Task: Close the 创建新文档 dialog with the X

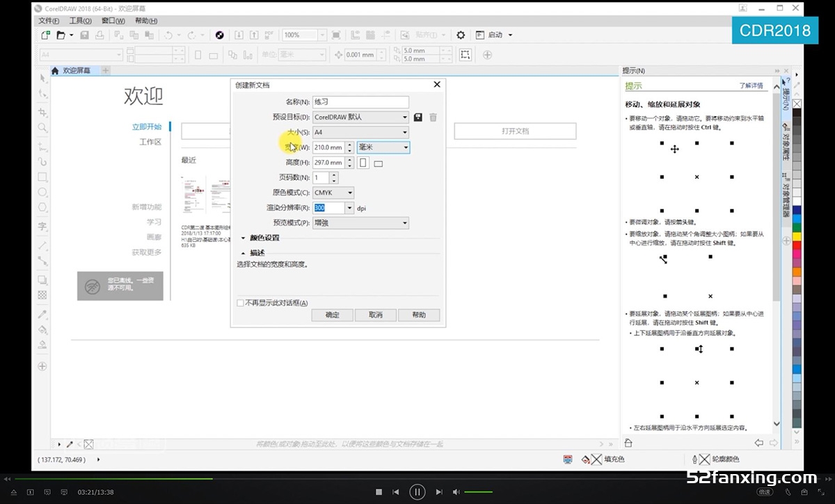Action: click(437, 84)
